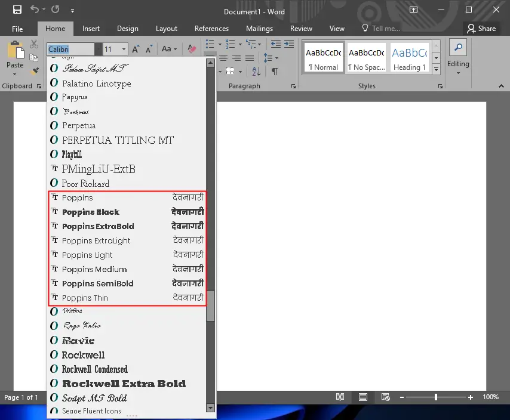Screen dimensions: 510x420
Task: Apply the No Spacing style
Action: [x=367, y=57]
